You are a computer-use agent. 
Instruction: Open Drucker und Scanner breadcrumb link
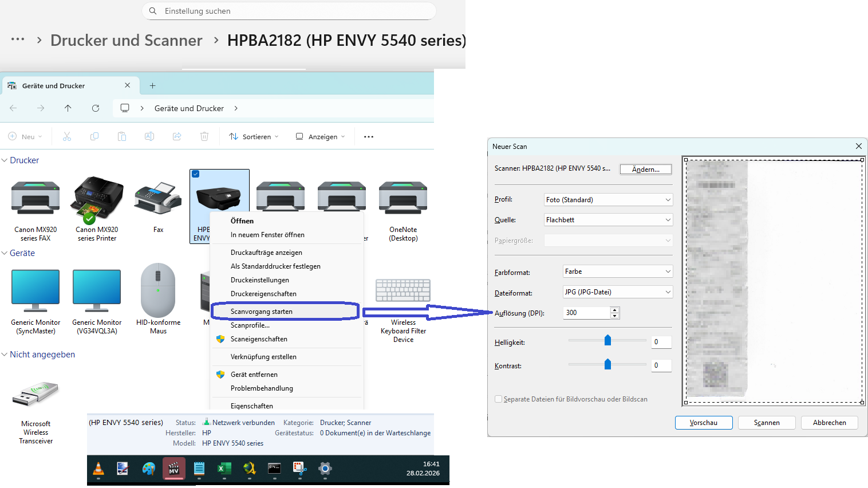(126, 40)
